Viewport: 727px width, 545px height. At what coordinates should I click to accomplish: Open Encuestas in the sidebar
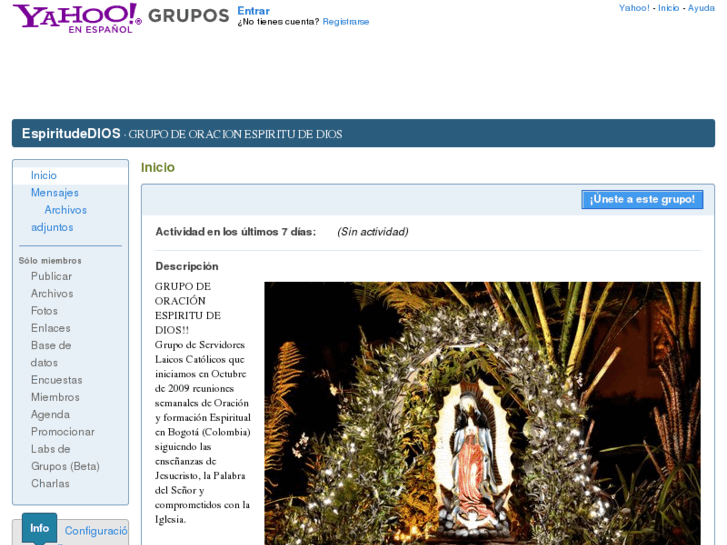point(57,380)
